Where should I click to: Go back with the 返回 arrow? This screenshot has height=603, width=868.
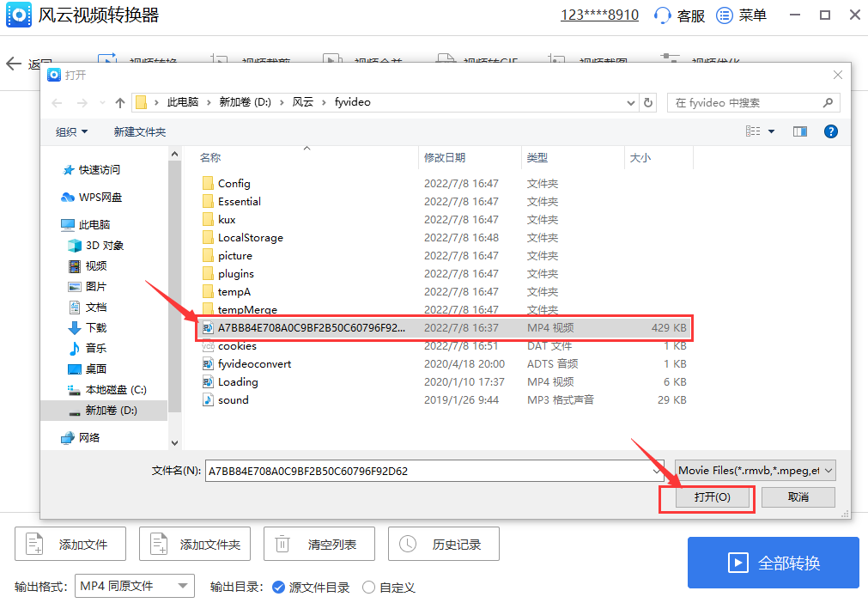[x=14, y=64]
